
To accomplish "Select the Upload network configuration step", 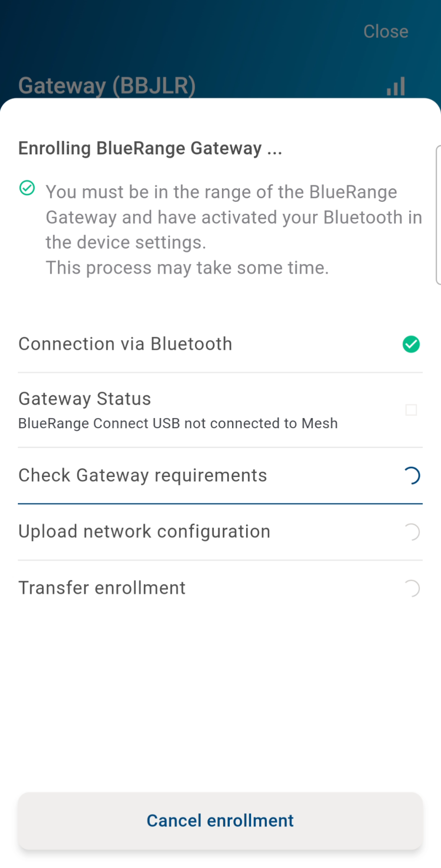I will (x=144, y=532).
